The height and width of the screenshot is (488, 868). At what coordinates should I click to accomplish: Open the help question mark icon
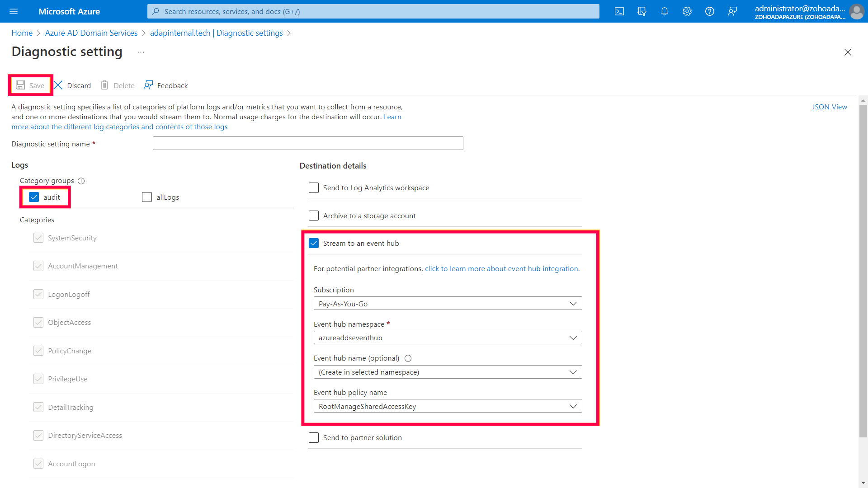(x=710, y=11)
